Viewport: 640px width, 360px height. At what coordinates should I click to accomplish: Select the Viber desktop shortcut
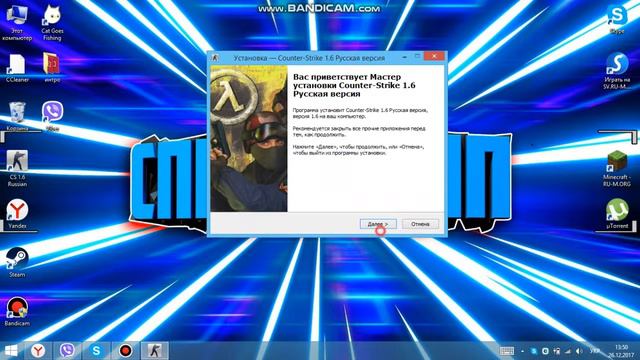[x=52, y=116]
